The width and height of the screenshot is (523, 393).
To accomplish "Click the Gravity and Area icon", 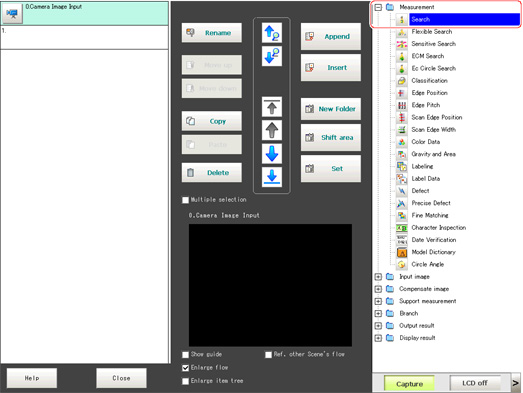I will 402,154.
